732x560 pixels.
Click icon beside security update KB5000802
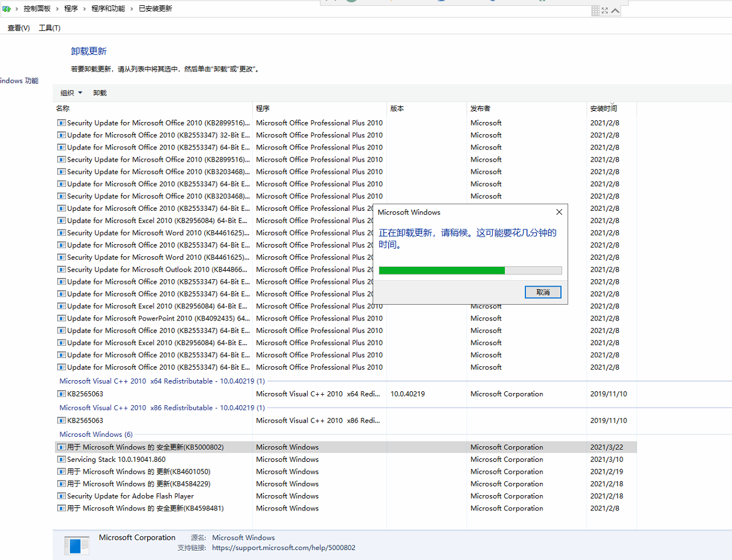61,447
